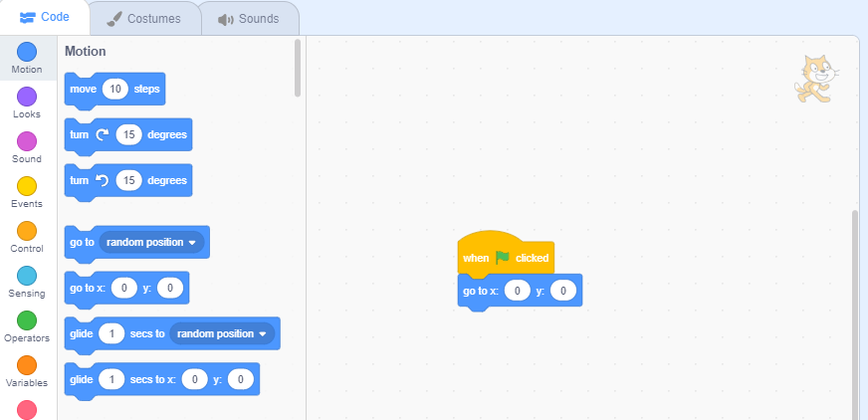Select the Events category icon
Screen dimensions: 868x420
pos(27,186)
